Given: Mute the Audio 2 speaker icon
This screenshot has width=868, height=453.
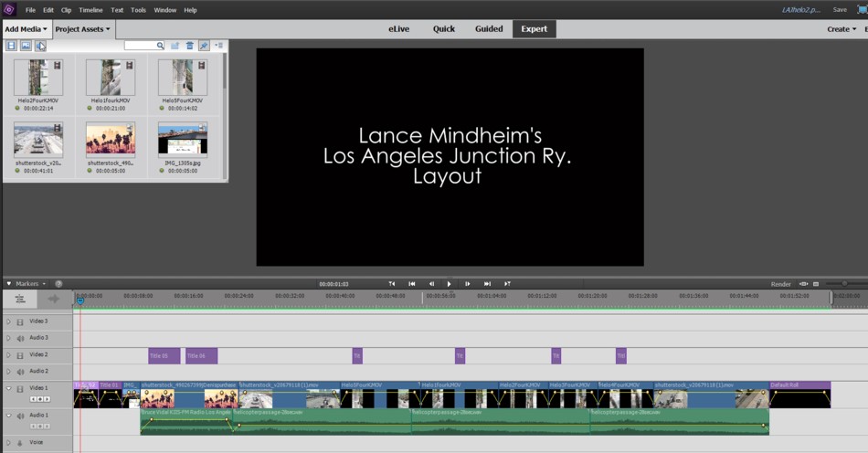Looking at the screenshot, I should (x=20, y=373).
